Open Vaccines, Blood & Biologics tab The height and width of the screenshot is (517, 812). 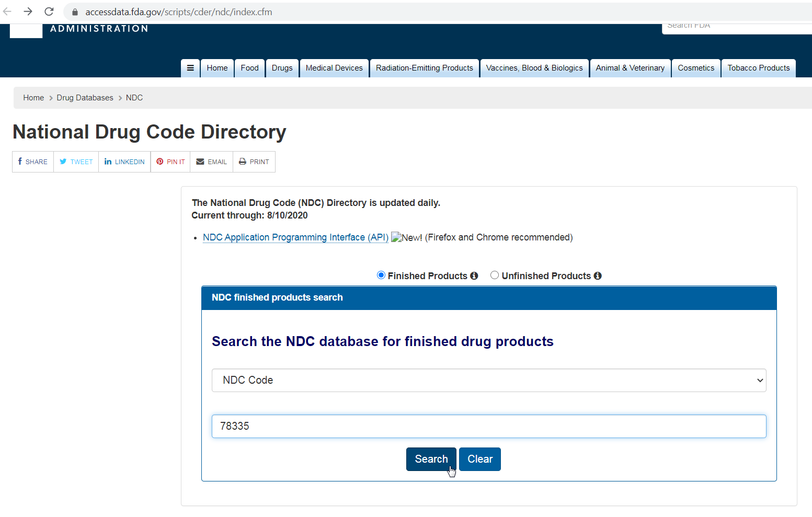534,68
